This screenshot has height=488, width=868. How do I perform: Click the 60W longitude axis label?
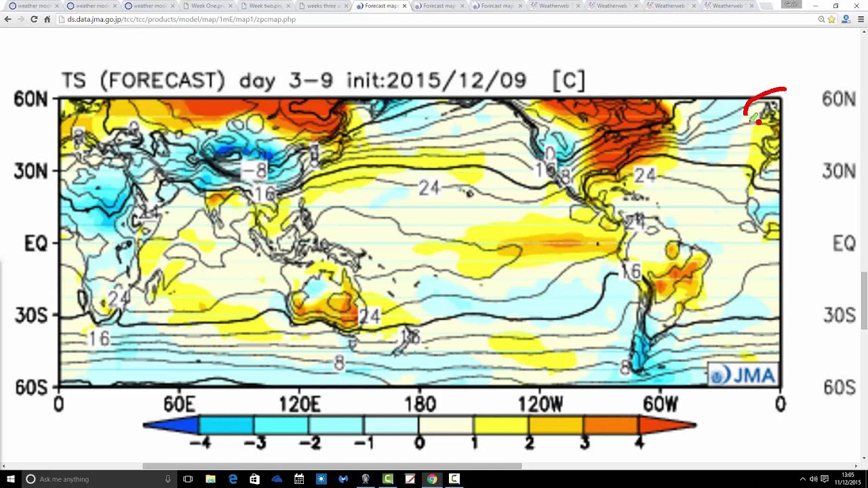660,405
